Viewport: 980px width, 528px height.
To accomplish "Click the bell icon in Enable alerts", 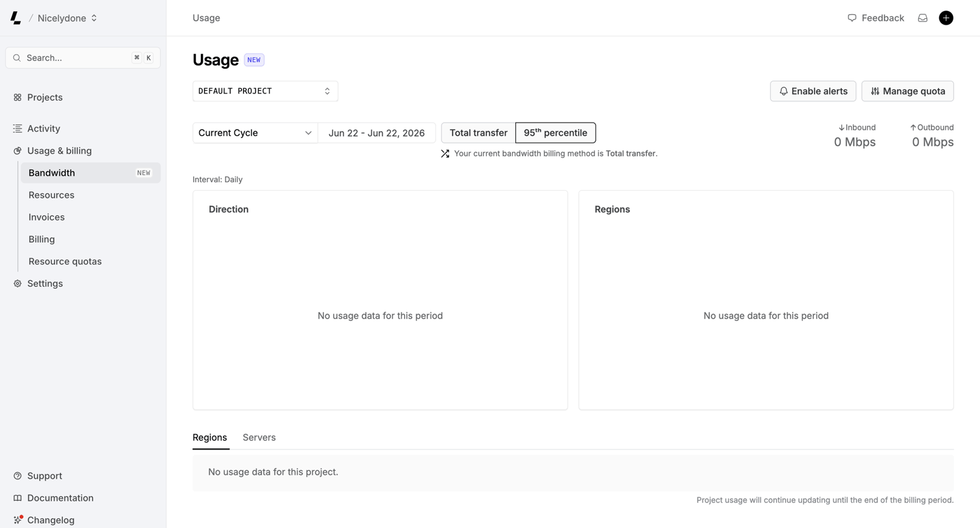I will click(783, 91).
